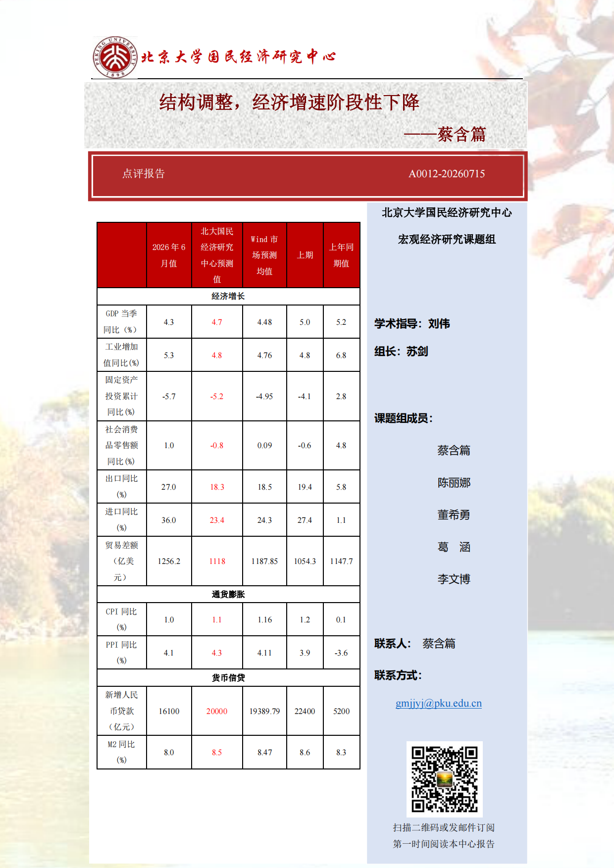Click the M2 forecast value 8.5
The image size is (614, 868).
(217, 752)
